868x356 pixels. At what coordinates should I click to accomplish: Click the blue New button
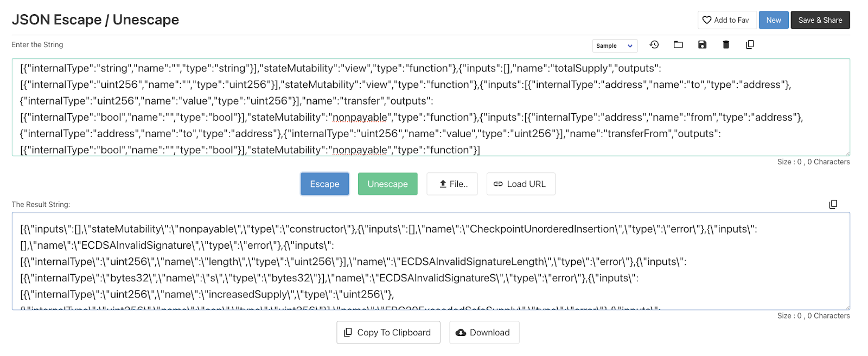click(774, 20)
